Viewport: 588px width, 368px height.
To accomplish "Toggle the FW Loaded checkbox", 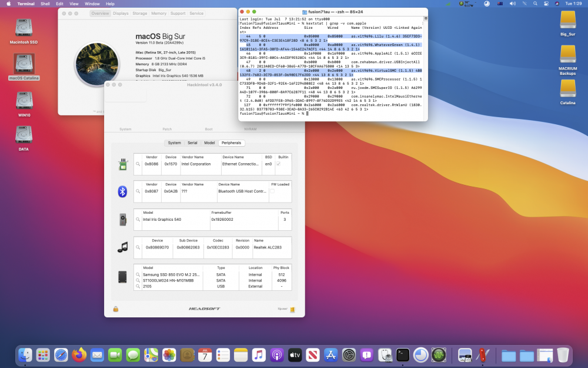I will point(272,191).
